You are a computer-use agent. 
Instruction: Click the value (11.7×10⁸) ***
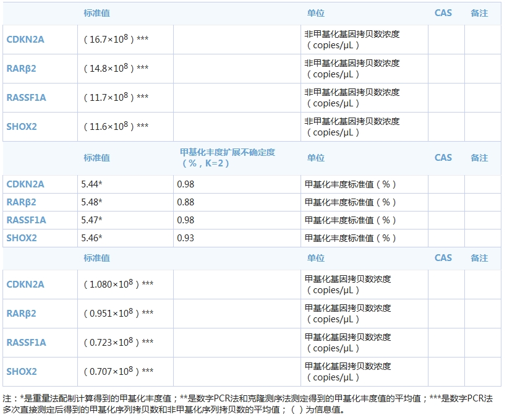[x=116, y=97]
